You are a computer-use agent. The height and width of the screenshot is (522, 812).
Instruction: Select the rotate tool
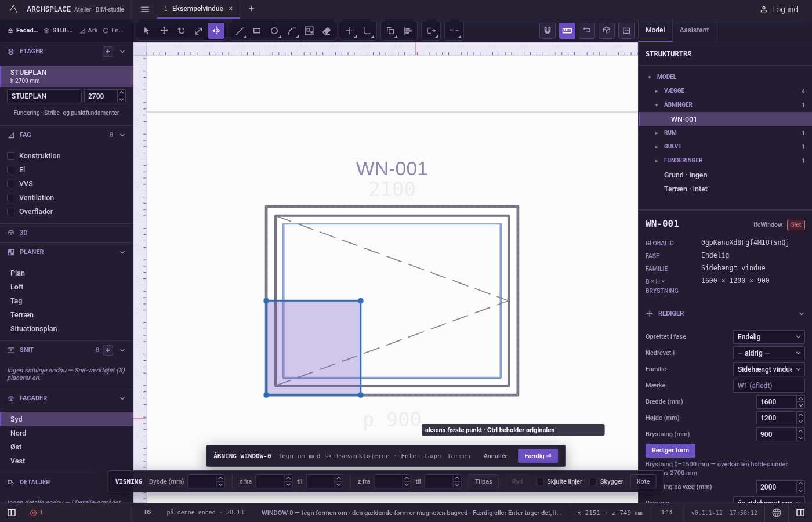coord(182,31)
